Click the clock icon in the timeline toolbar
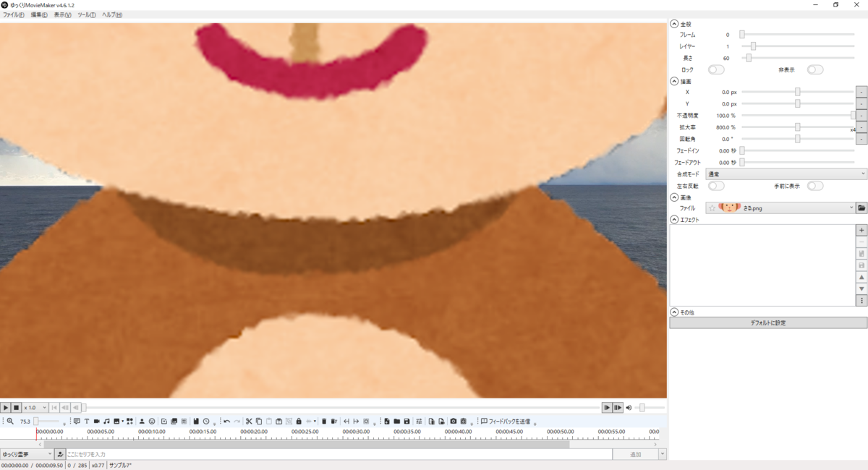The width and height of the screenshot is (868, 470). [x=206, y=421]
